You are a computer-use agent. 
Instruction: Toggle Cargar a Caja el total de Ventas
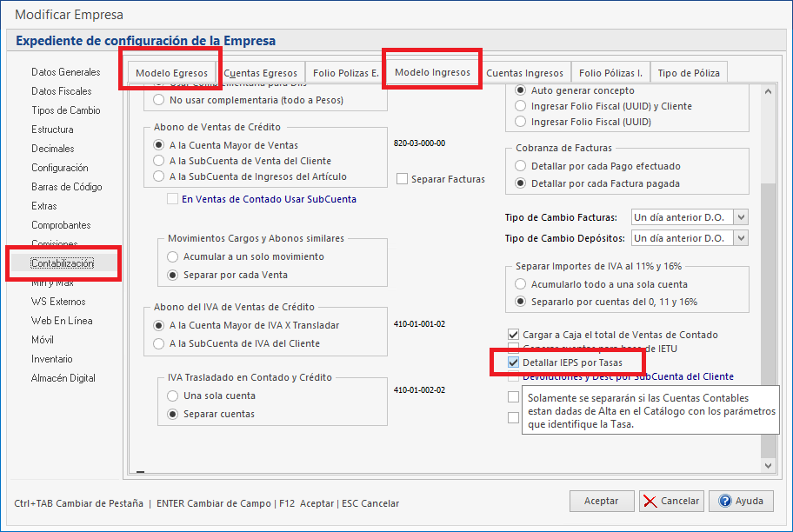513,335
